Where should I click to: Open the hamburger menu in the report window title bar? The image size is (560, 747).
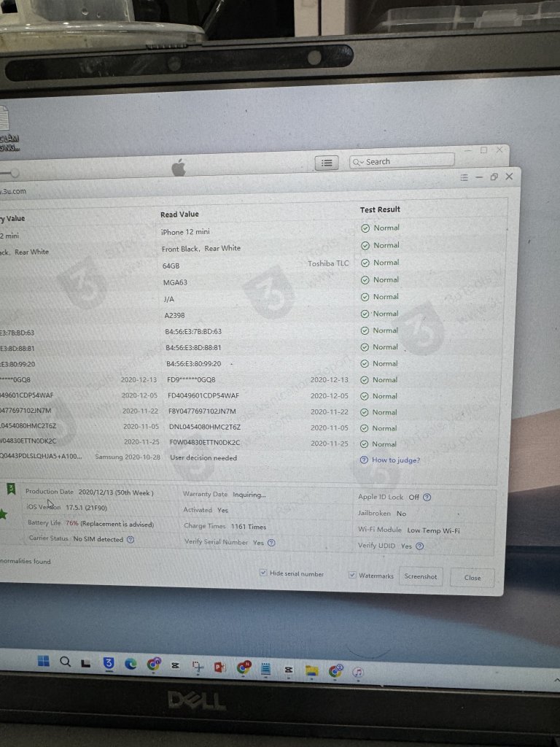coord(464,177)
